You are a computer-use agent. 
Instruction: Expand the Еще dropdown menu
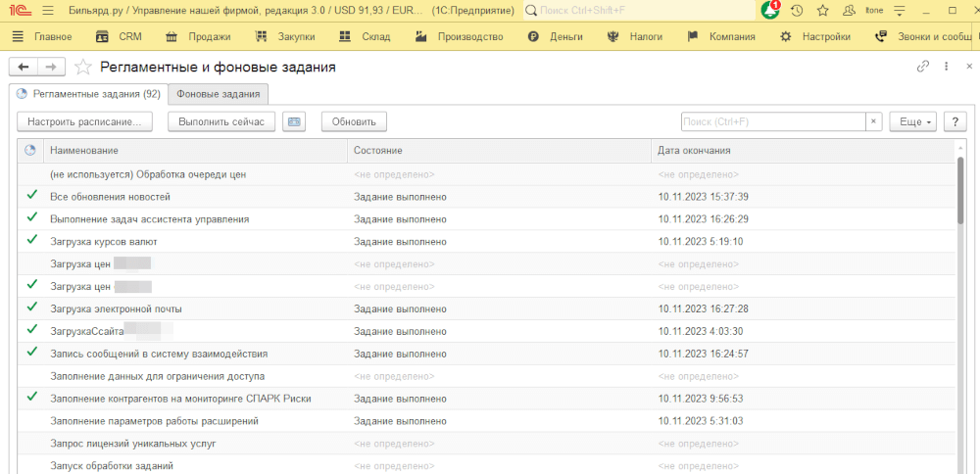point(912,121)
